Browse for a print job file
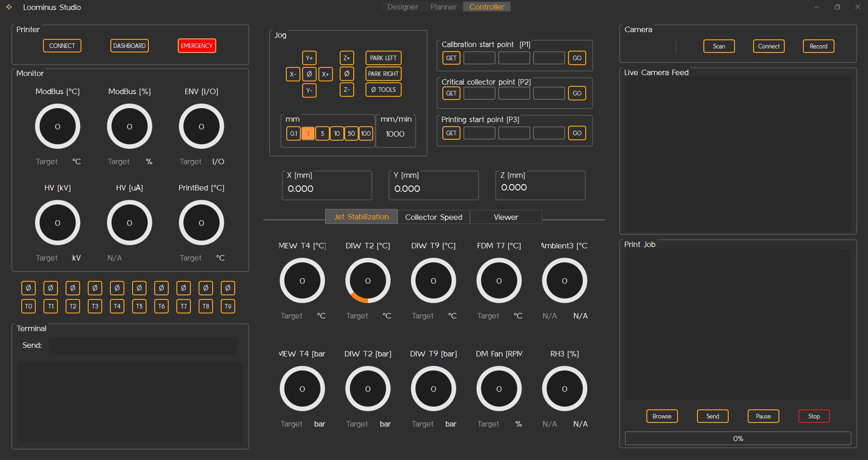This screenshot has width=868, height=460. tap(662, 416)
